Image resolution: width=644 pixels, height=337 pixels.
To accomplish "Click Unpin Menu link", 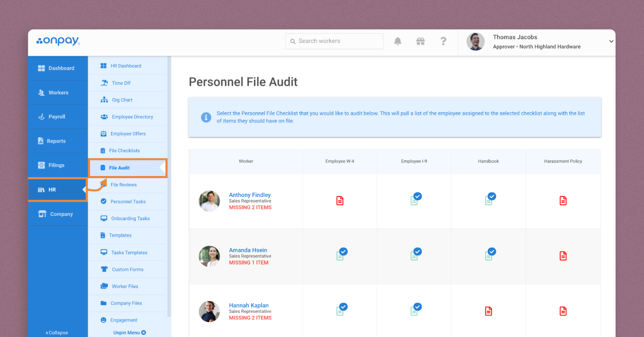I will pyautogui.click(x=129, y=333).
